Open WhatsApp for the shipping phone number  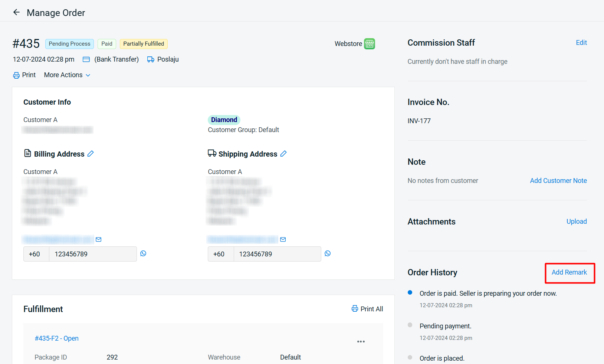tap(328, 253)
